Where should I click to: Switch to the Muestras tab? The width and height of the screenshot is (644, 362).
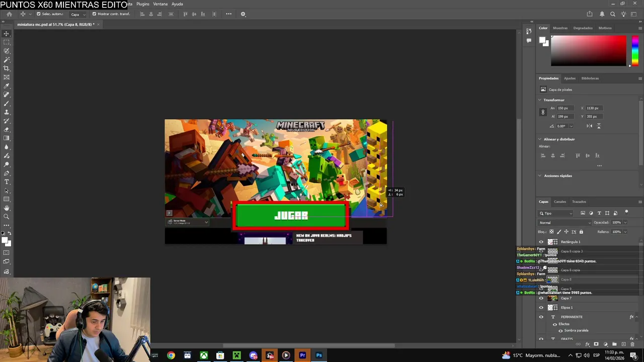pos(560,28)
